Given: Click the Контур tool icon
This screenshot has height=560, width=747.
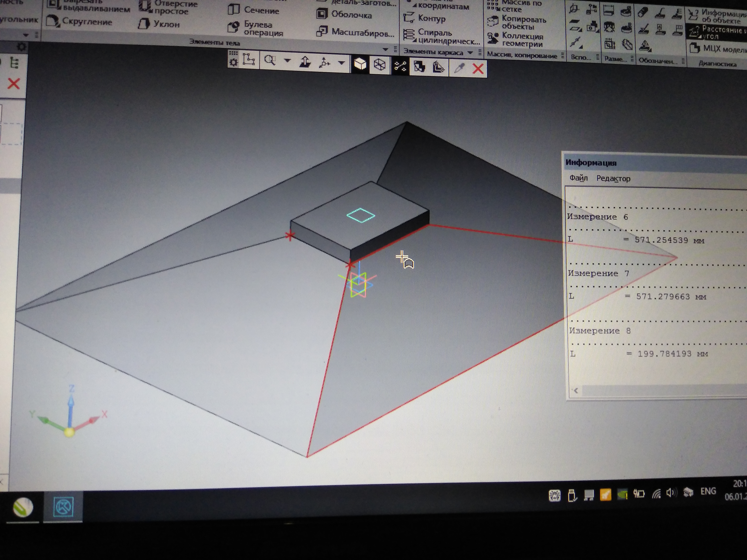Looking at the screenshot, I should pyautogui.click(x=409, y=17).
